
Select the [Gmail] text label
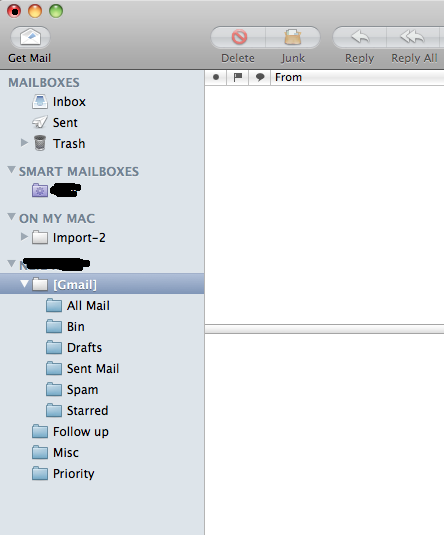75,285
